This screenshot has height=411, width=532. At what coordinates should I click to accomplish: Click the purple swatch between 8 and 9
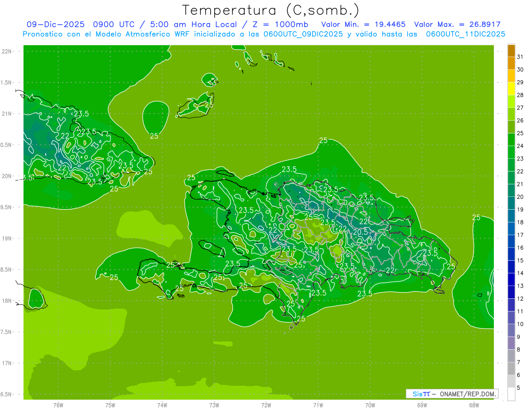511,344
